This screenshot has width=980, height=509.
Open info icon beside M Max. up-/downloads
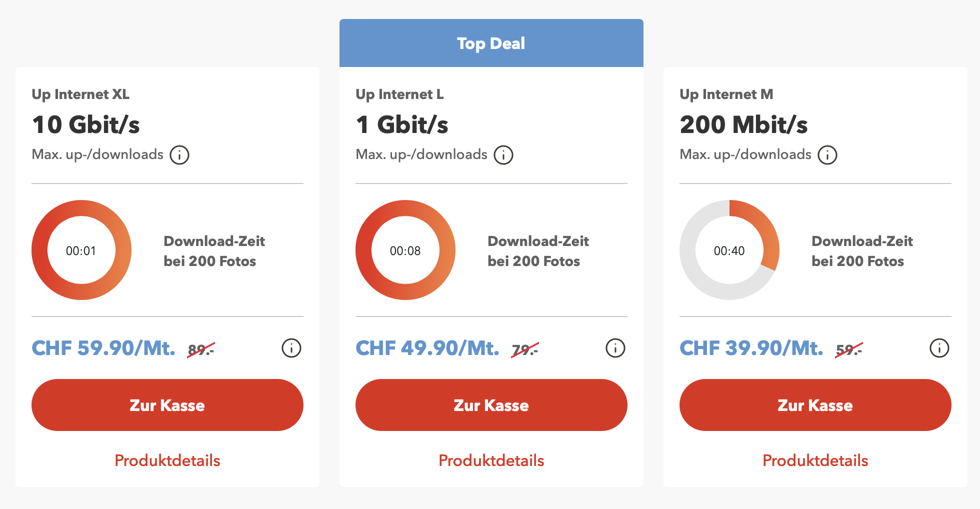(x=827, y=155)
